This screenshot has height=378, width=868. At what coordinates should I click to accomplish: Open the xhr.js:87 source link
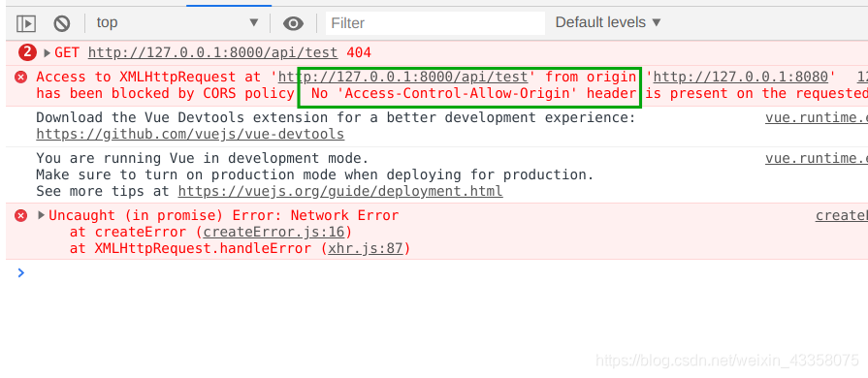(366, 249)
